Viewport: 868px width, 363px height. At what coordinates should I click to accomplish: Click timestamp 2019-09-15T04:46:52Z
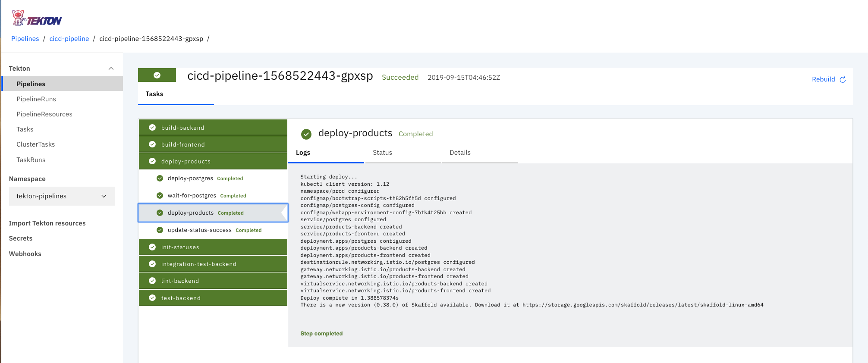point(464,78)
